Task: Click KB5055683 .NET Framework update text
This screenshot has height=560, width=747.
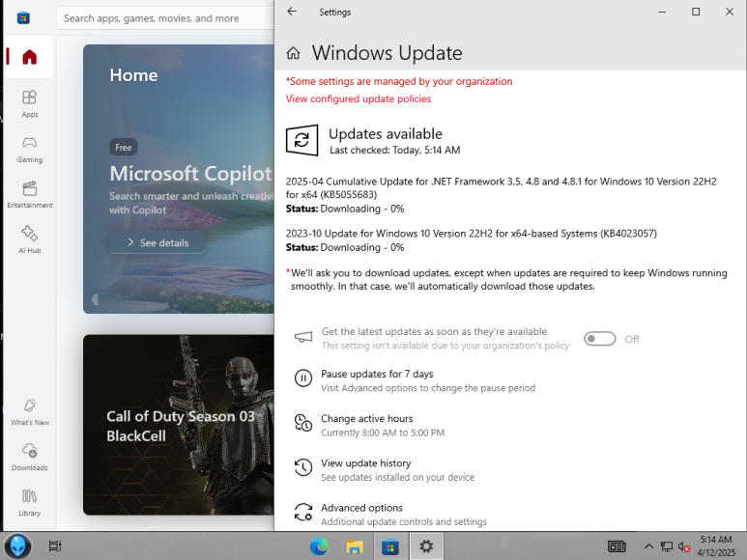Action: (x=502, y=188)
